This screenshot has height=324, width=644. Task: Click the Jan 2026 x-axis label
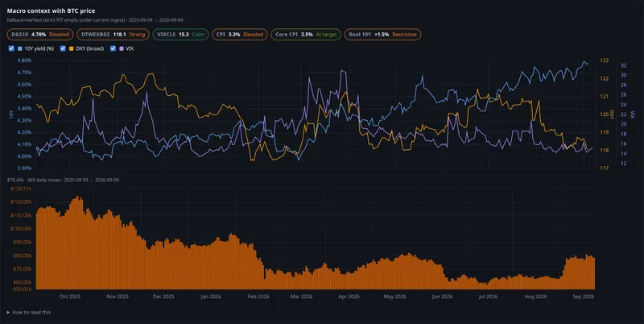pyautogui.click(x=211, y=297)
